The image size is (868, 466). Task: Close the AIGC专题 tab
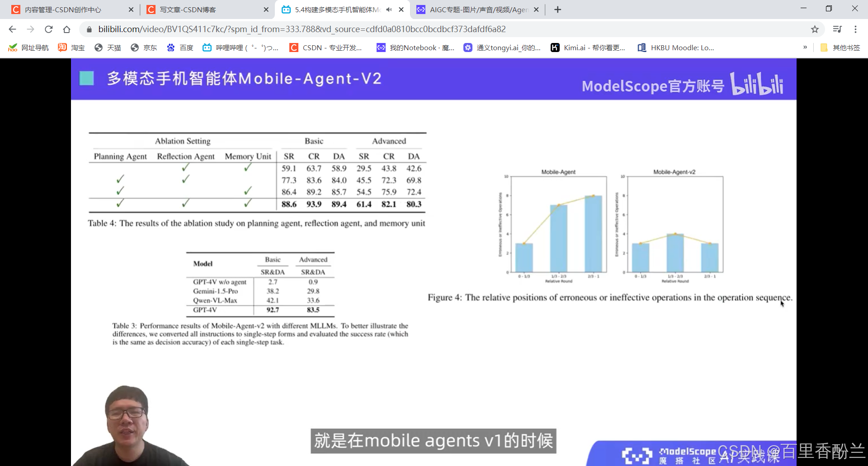point(536,10)
